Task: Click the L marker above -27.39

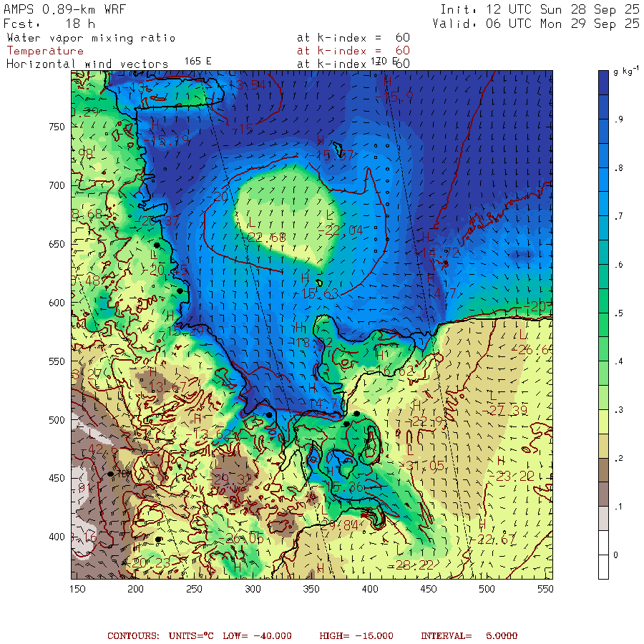Action: pyautogui.click(x=493, y=396)
